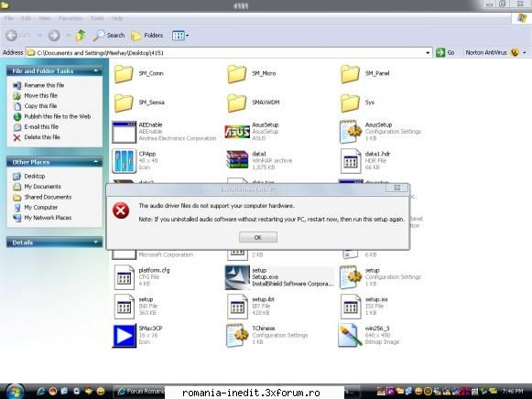532x399 pixels.
Task: Select the TChinese configuration settings file
Action: click(x=237, y=335)
